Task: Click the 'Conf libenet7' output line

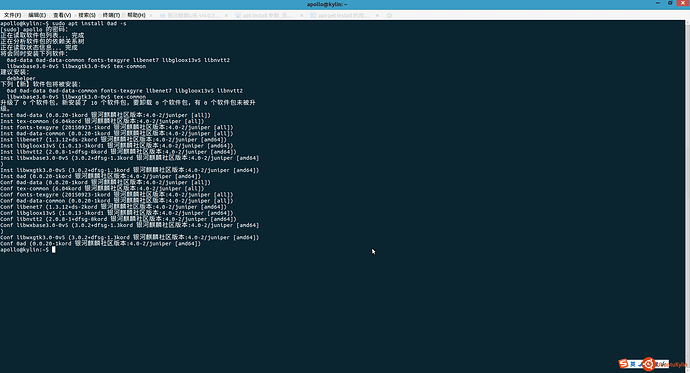Action: 114,207
